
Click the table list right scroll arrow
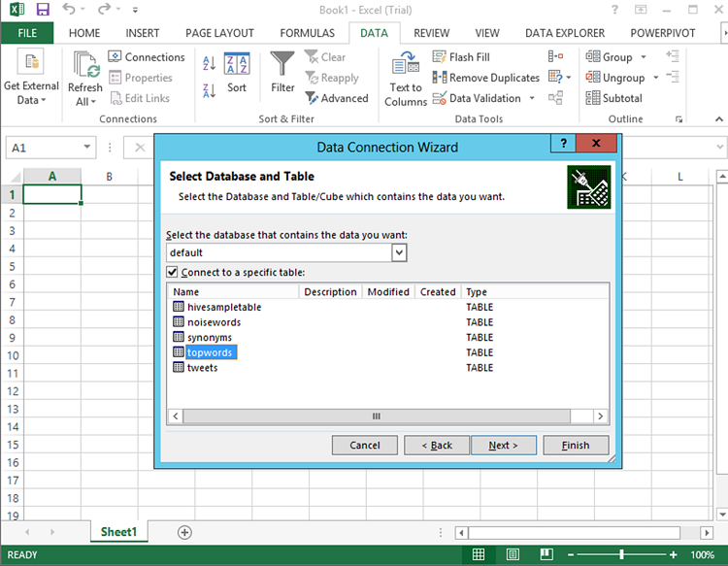pyautogui.click(x=600, y=416)
